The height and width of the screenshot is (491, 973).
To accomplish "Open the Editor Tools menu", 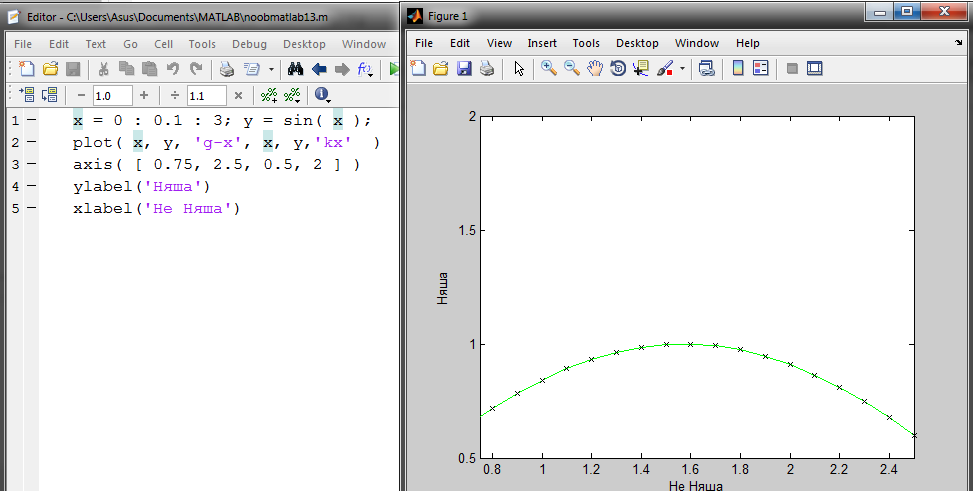I will [202, 44].
